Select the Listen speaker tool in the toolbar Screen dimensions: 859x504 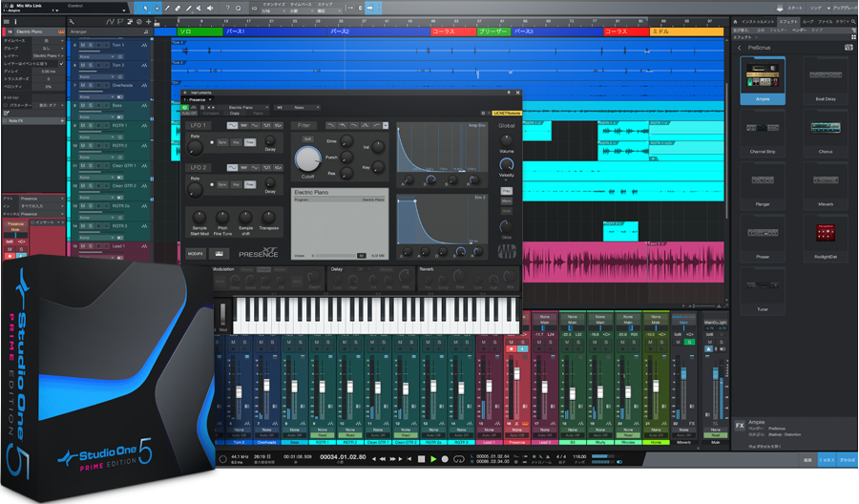[x=210, y=9]
